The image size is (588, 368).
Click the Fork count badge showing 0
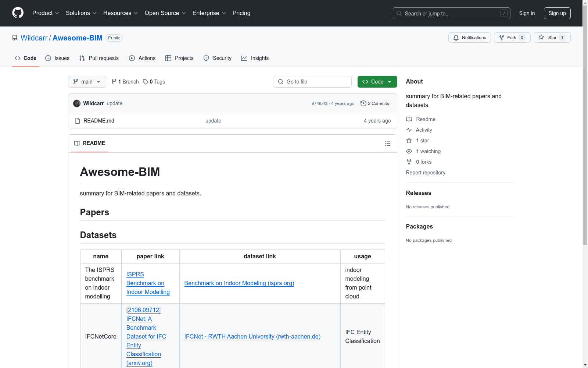point(522,38)
